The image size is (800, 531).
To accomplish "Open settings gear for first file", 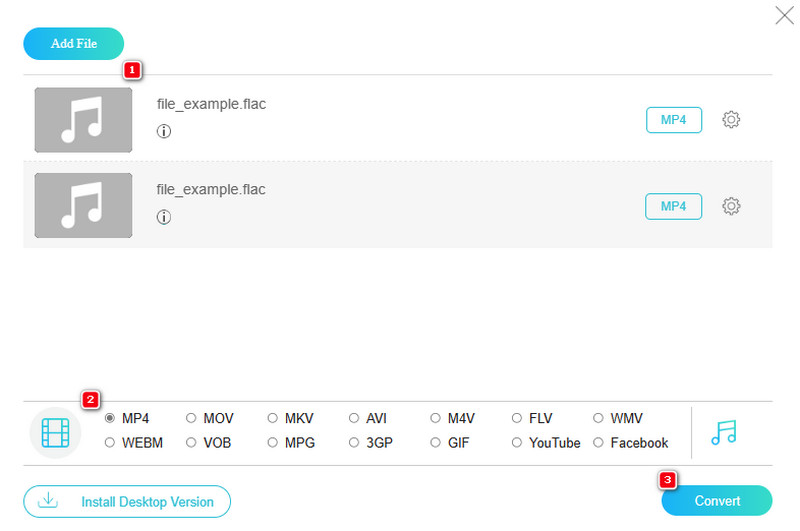I will [731, 120].
